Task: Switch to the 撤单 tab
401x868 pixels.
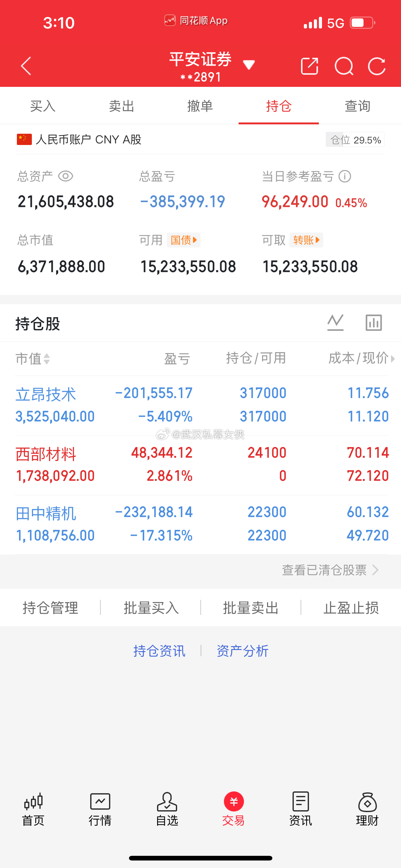Action: tap(200, 106)
